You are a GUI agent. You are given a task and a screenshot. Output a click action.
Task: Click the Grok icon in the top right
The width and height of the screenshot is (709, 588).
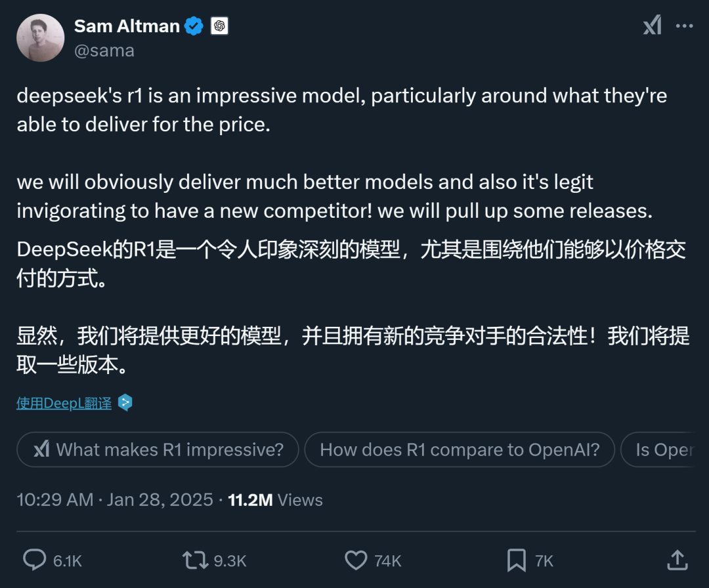coord(652,26)
